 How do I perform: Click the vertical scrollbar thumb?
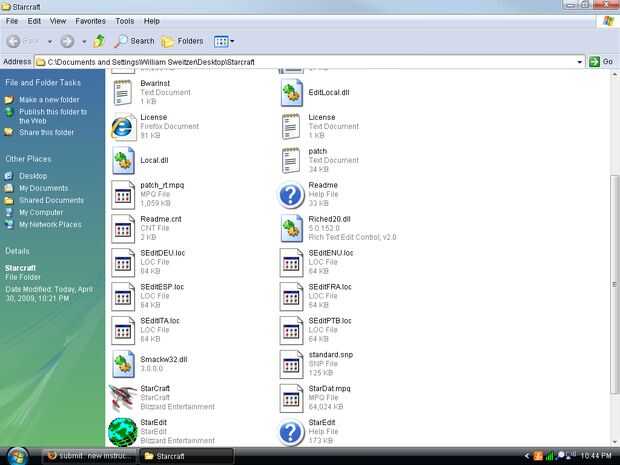(614, 284)
